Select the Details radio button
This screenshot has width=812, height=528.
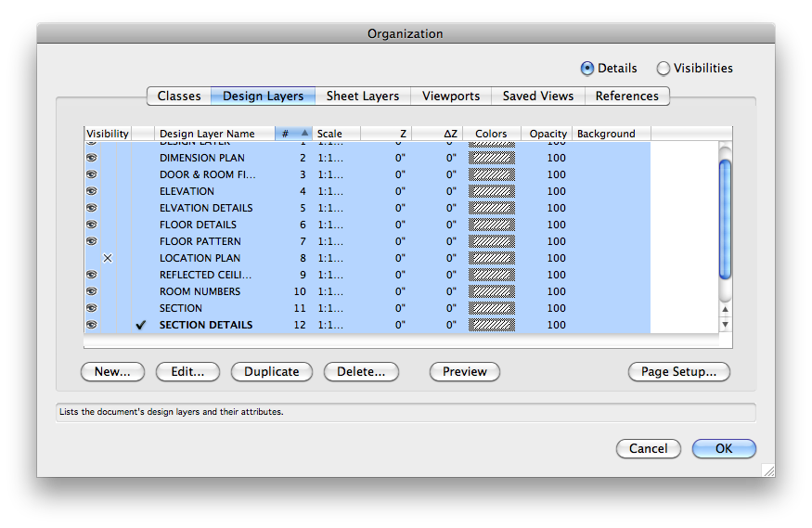[x=587, y=68]
